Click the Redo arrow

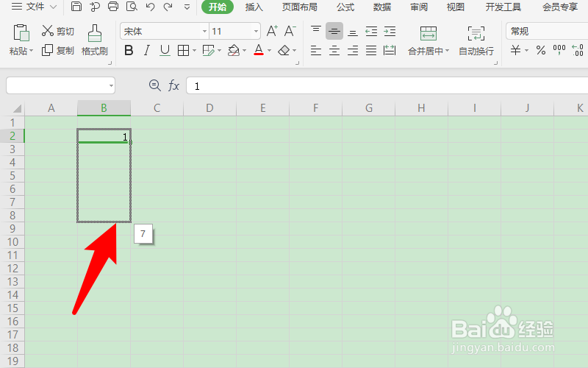[168, 7]
